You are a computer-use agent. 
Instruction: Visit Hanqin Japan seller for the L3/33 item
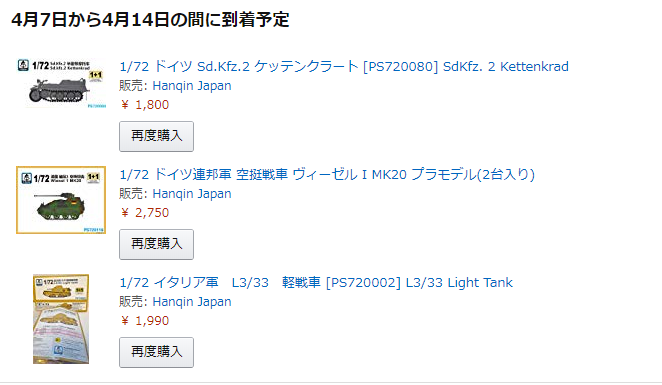pos(192,302)
